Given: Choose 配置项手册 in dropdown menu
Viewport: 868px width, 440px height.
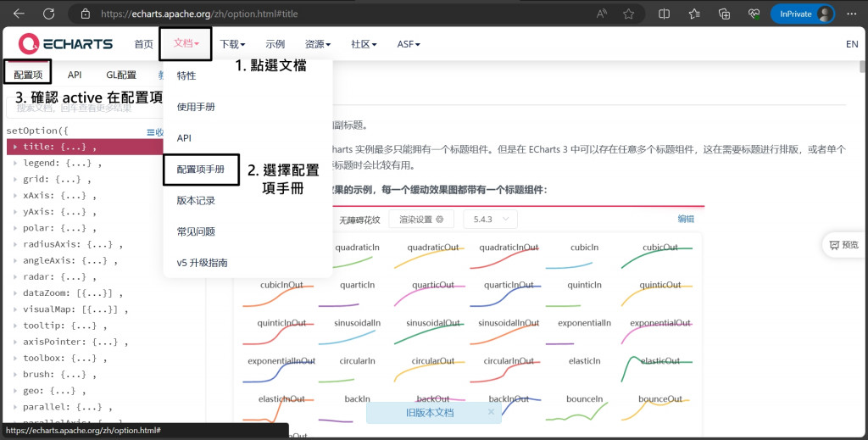Looking at the screenshot, I should (201, 170).
